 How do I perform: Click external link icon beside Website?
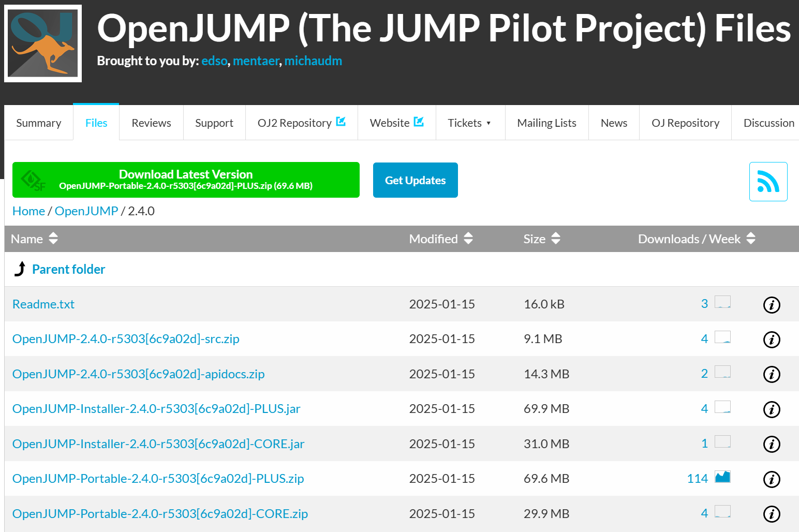coord(419,122)
